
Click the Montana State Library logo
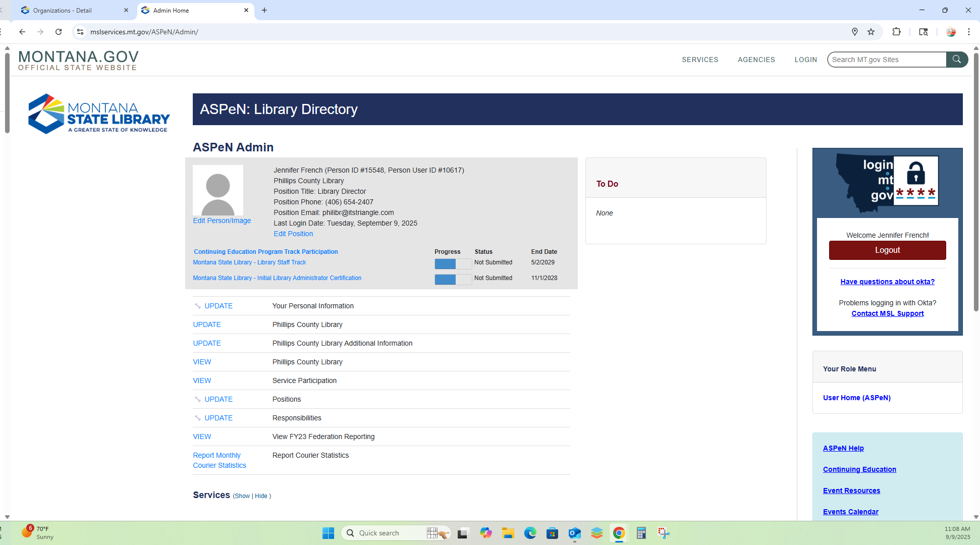pos(99,114)
